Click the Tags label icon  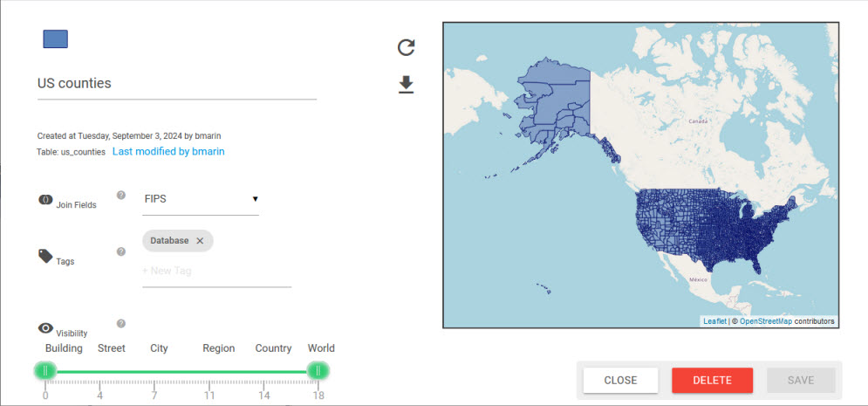[45, 256]
